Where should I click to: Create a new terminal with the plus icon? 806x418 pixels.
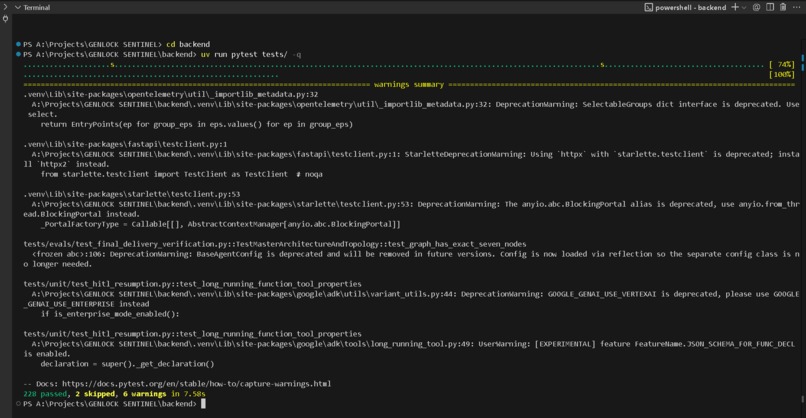(x=735, y=7)
